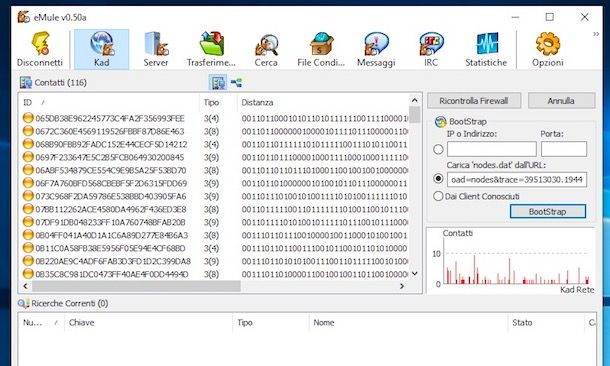The image size is (610, 366).
Task: Sort searches by Tipo column header
Action: pyautogui.click(x=271, y=322)
